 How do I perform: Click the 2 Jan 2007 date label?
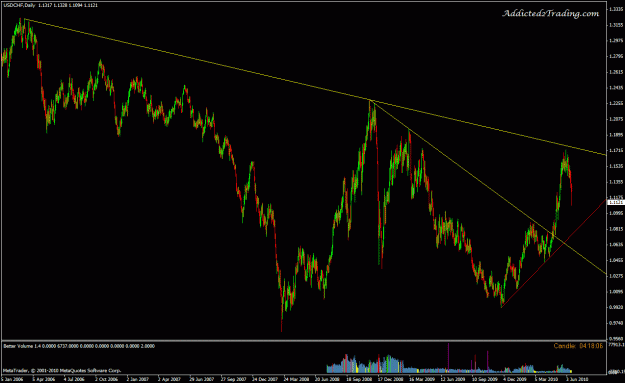[138, 379]
